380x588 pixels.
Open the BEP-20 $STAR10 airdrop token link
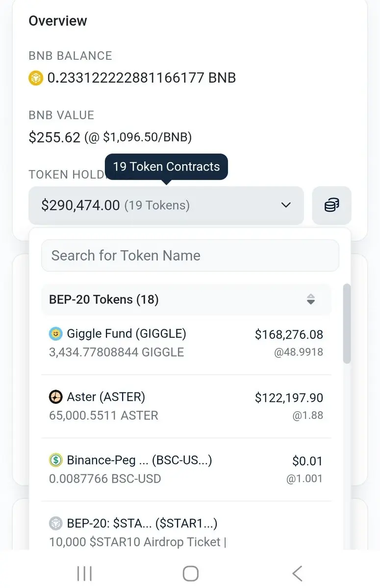coord(142,523)
